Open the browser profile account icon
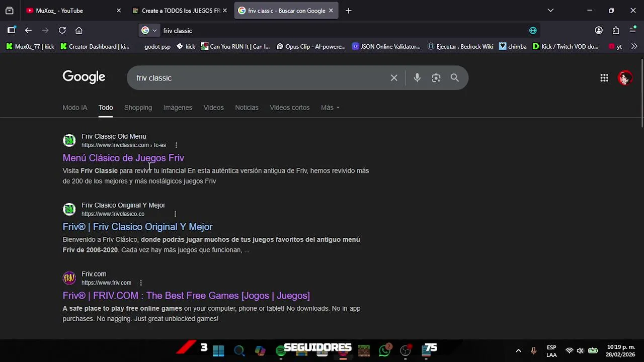Viewport: 644px width, 362px height. click(599, 30)
